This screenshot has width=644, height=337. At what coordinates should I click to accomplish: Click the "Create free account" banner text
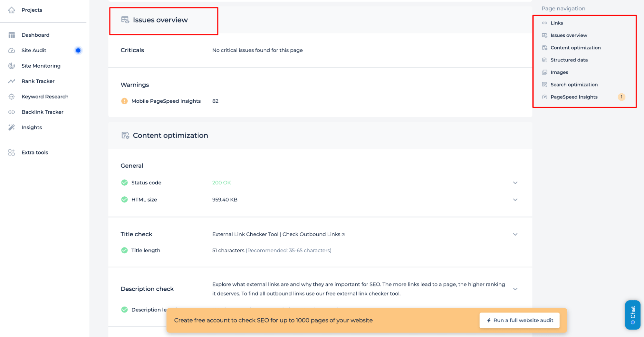click(273, 321)
